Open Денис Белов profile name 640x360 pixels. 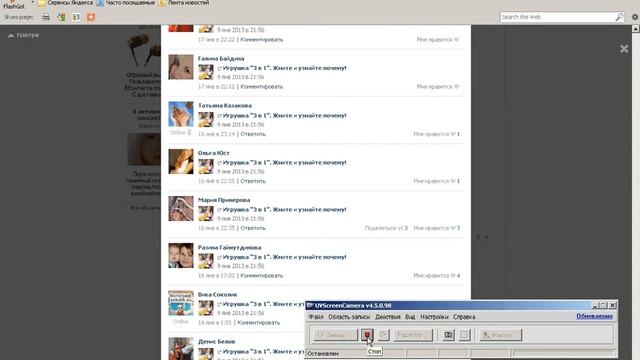click(216, 342)
